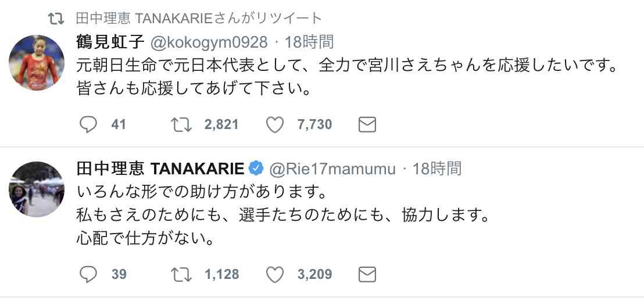644x301 pixels.
Task: Open 田中理恵 TANAKARIEさんがリツイート header link
Action: [199, 18]
